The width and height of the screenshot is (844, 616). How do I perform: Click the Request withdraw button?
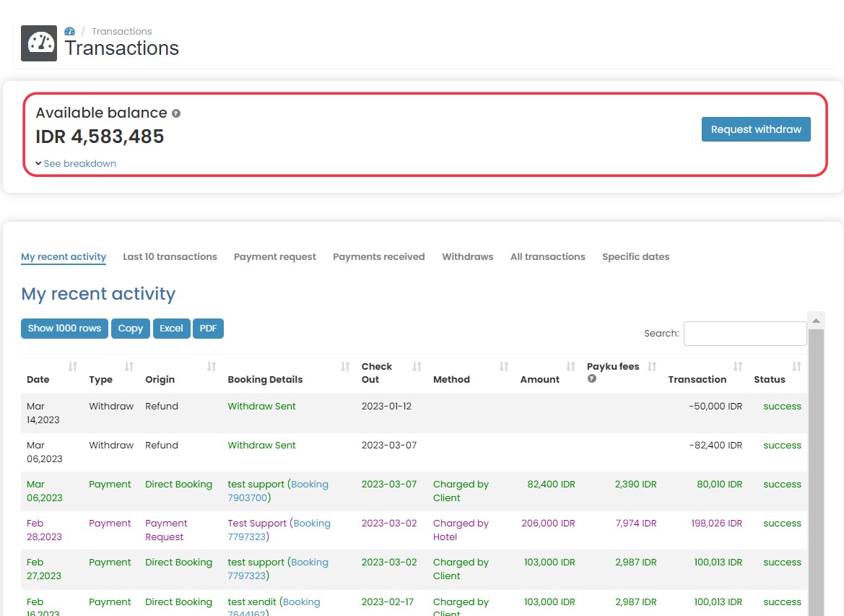coord(756,129)
